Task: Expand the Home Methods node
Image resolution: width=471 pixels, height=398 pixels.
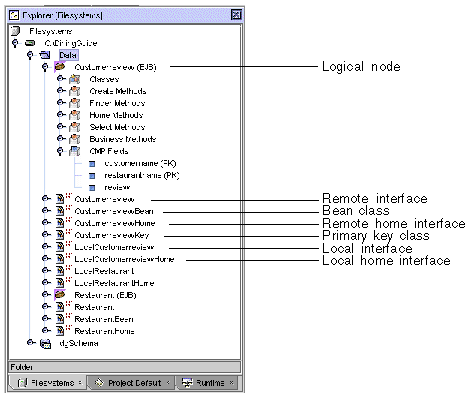Action: [61, 115]
